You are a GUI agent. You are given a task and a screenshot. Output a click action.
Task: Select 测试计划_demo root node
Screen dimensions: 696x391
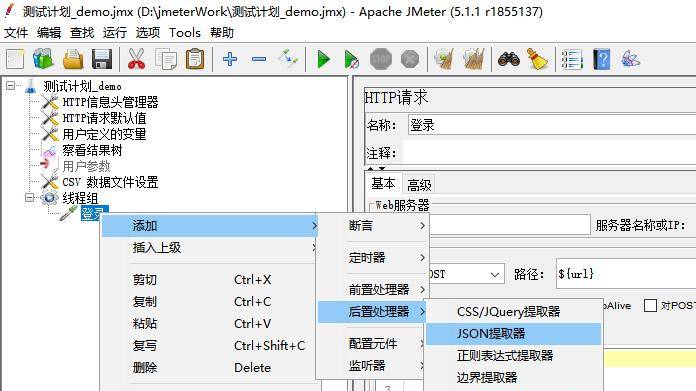pyautogui.click(x=82, y=86)
